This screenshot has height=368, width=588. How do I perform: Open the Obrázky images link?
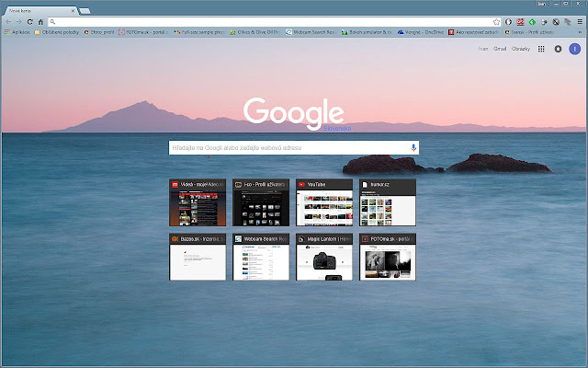521,49
